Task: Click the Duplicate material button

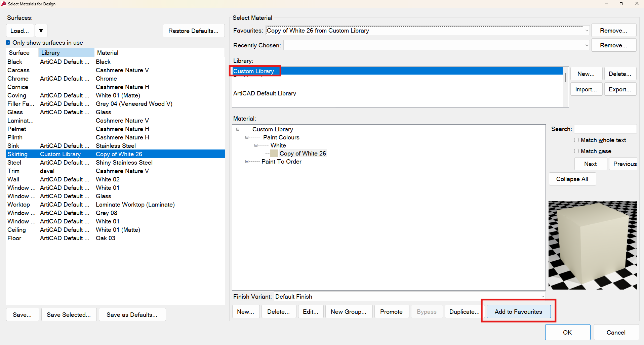Action: tap(464, 312)
